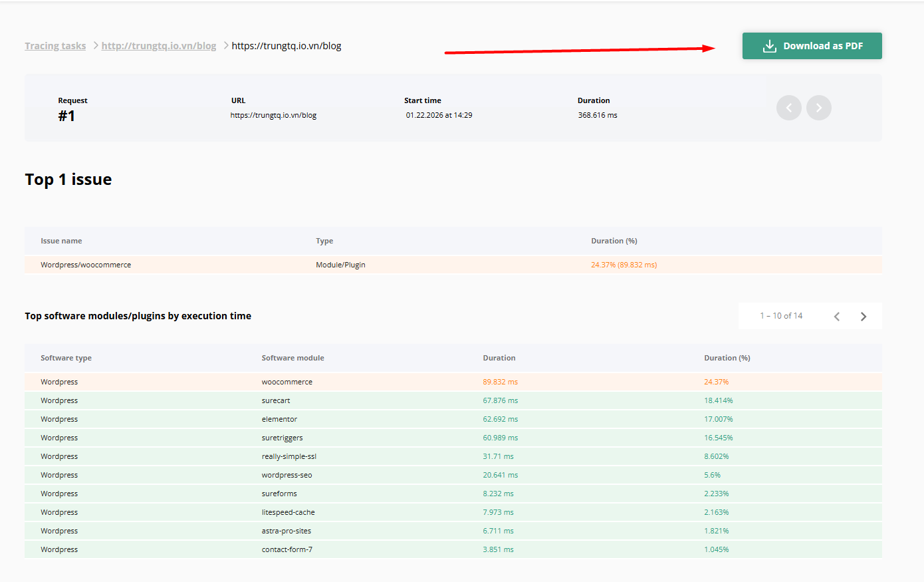Image resolution: width=924 pixels, height=582 pixels.
Task: Click the 368.616 ms total duration value
Action: (598, 115)
